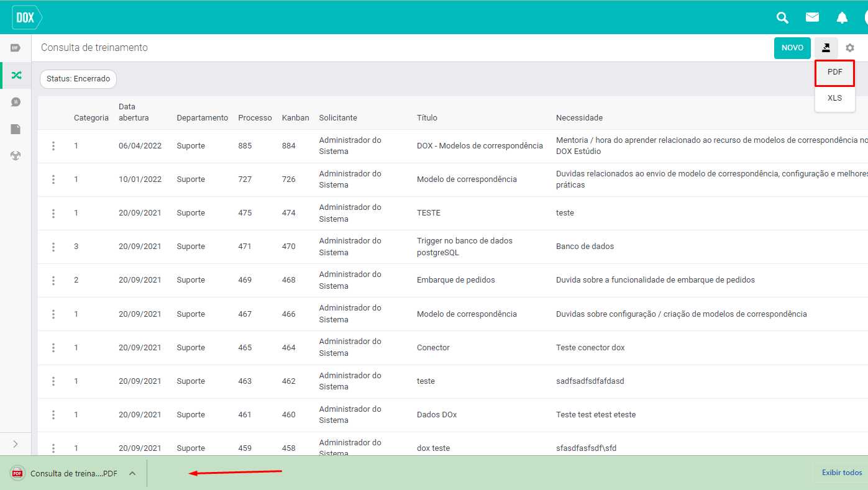Sort by Departamento column header
The height and width of the screenshot is (490, 868).
tap(203, 118)
